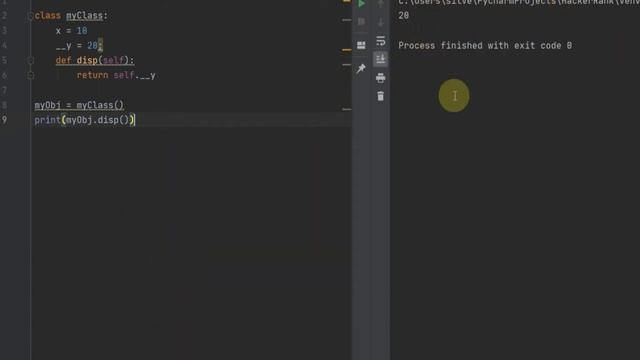Open Restore Layout icon in run panel
This screenshot has height=360, width=640.
click(361, 45)
